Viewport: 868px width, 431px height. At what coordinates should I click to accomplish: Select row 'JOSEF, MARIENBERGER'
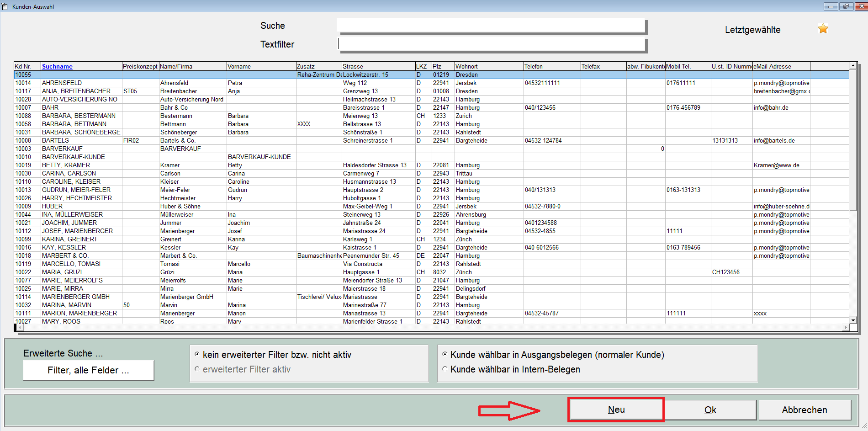(432, 231)
